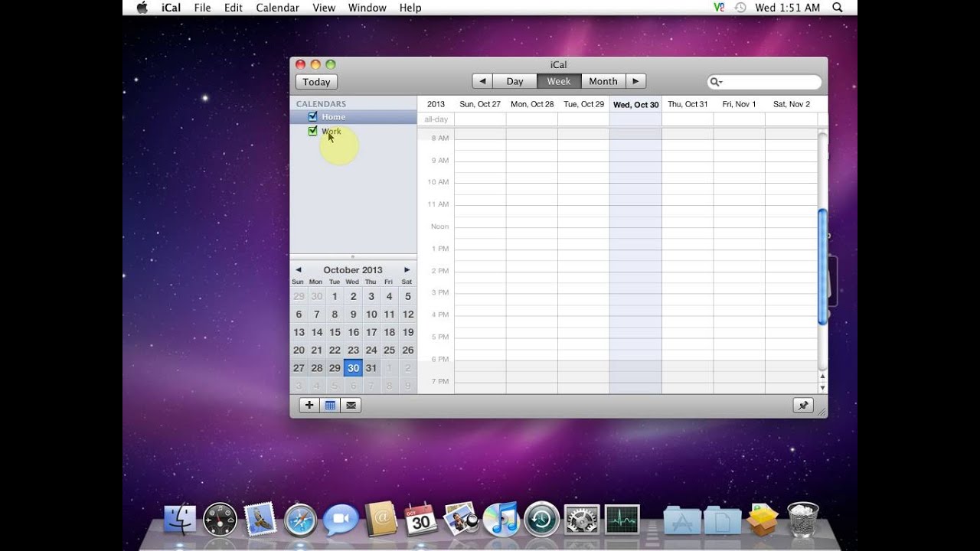The image size is (980, 551).
Task: Open the Documents folder stack
Action: (722, 520)
